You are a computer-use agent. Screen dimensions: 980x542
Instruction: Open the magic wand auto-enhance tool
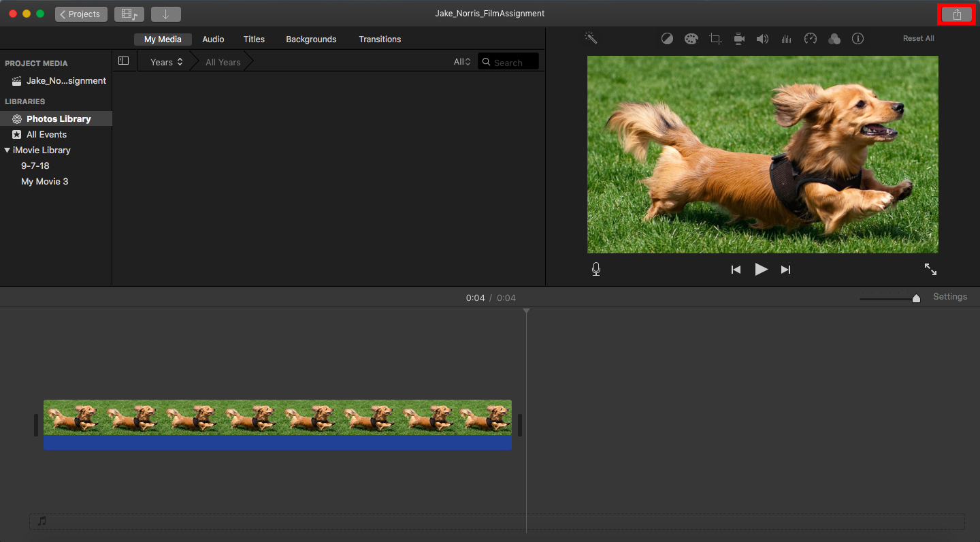tap(591, 38)
